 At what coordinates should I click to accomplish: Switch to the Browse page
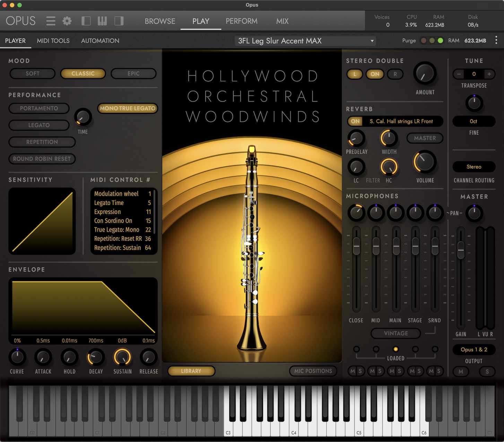coord(160,21)
